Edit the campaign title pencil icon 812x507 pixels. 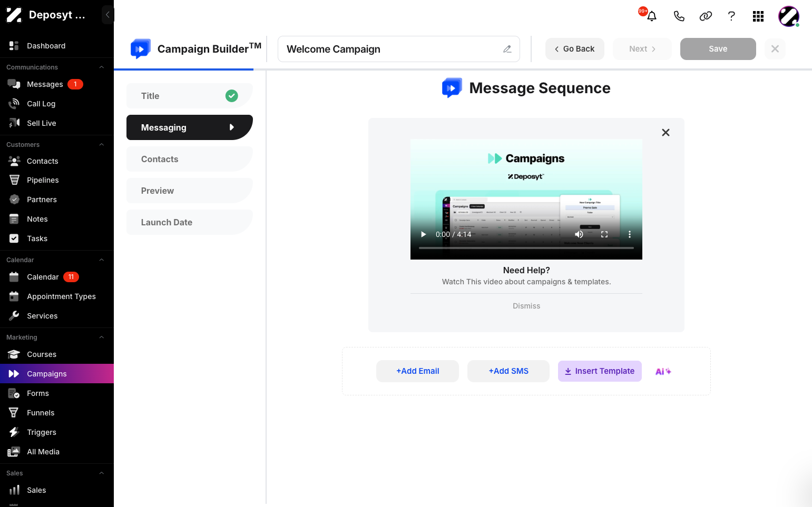(x=507, y=49)
